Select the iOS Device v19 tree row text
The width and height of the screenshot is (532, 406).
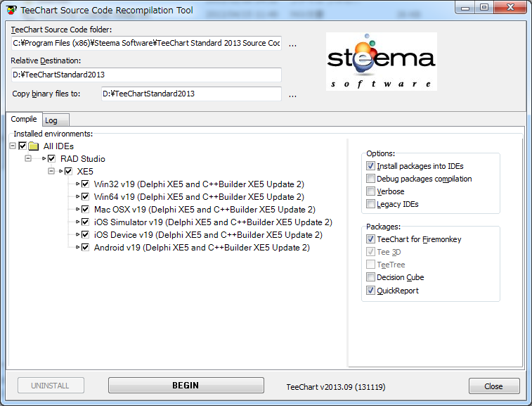click(208, 235)
